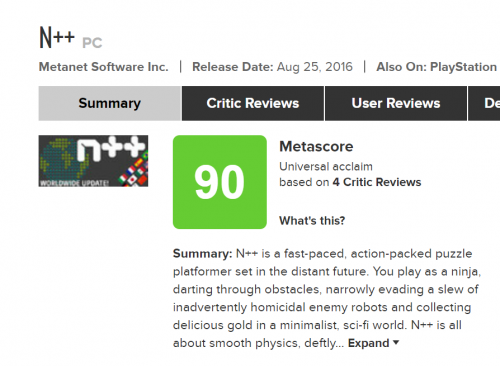The width and height of the screenshot is (500, 366).
Task: Open the Metascore heading link
Action: point(316,147)
